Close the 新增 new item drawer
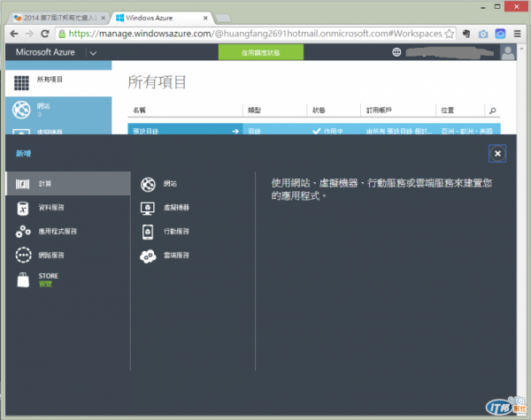Image resolution: width=531 pixels, height=420 pixels. click(497, 154)
